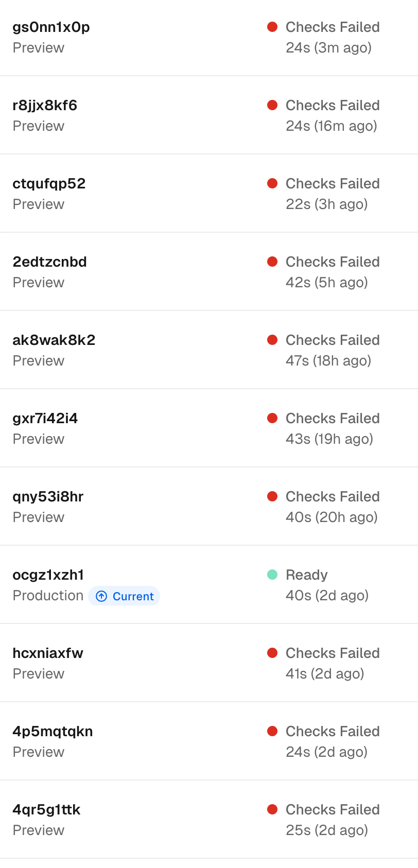This screenshot has height=868, width=418.
Task: Click red status dot for 2edtzcnbd
Action: [x=272, y=262]
